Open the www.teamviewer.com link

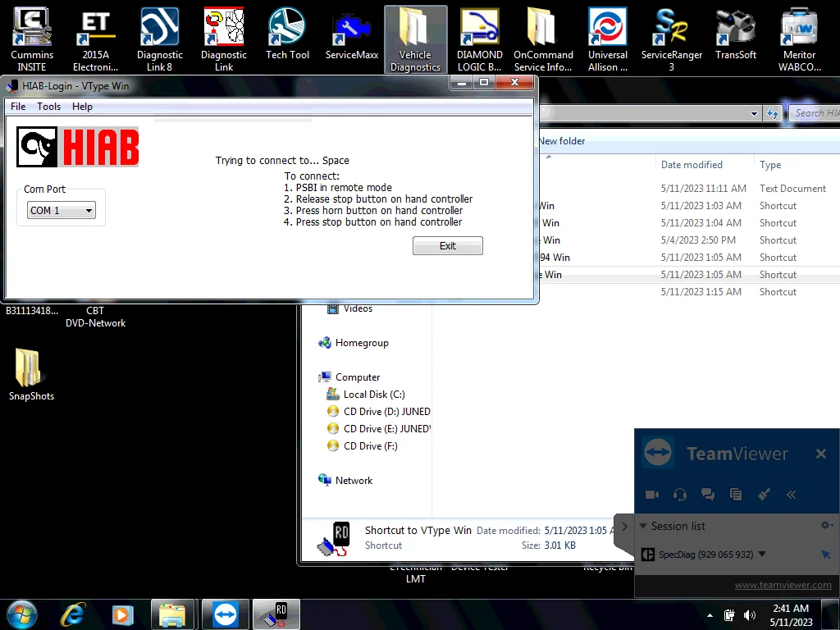(x=783, y=585)
